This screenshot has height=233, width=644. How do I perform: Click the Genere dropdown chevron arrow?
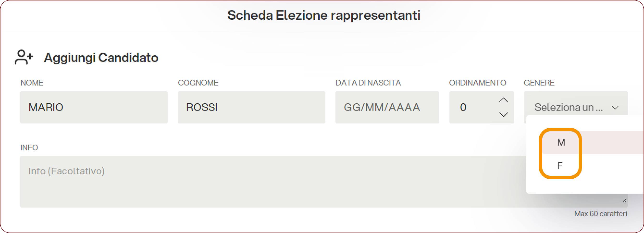(615, 108)
